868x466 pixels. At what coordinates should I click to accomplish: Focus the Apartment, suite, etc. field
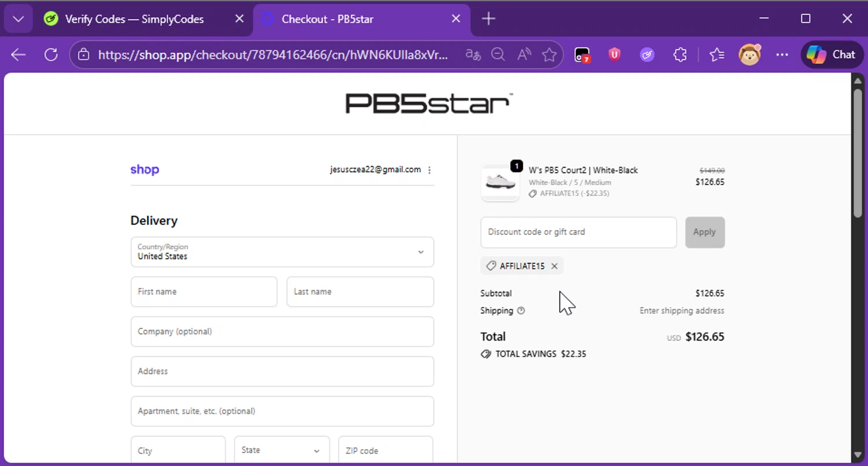282,412
